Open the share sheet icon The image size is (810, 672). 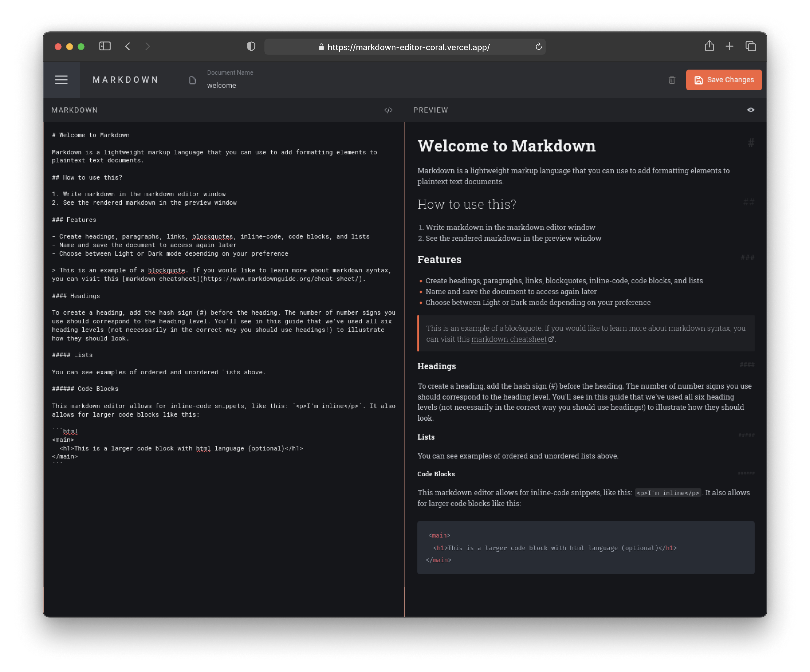pos(709,46)
